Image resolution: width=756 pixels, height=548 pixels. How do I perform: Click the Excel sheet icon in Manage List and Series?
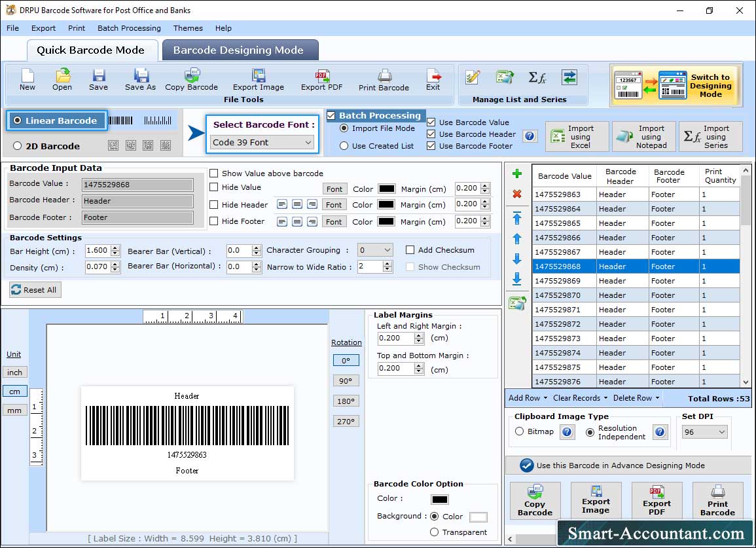(x=504, y=77)
